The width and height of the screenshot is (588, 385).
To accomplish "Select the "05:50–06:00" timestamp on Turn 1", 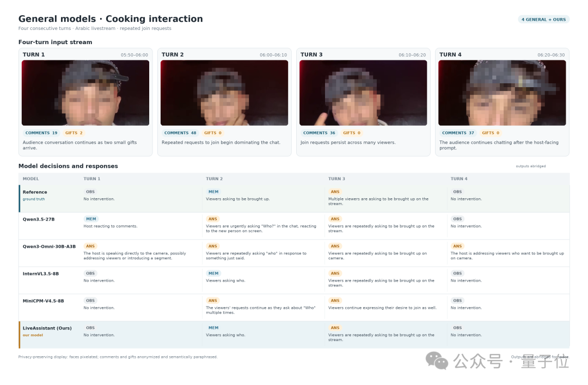I will coord(134,55).
